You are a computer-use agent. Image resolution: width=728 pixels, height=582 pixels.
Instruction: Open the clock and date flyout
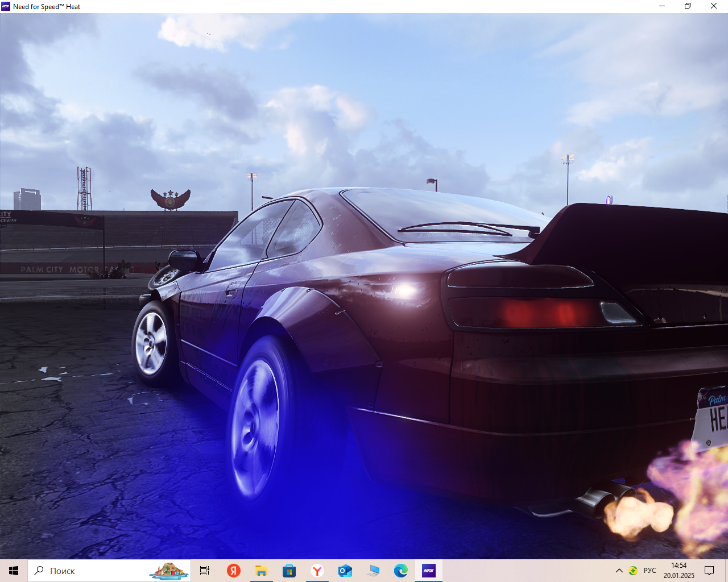[679, 571]
